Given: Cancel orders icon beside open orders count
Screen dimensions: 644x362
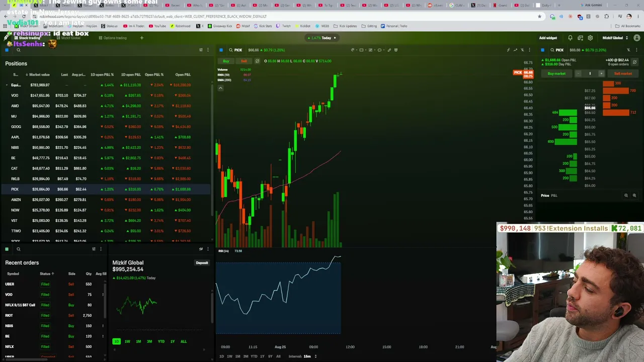Looking at the screenshot, I should pyautogui.click(x=634, y=62).
